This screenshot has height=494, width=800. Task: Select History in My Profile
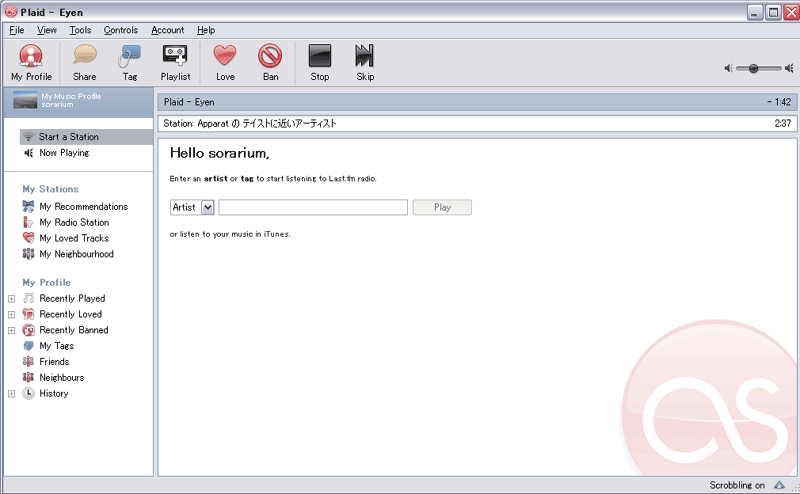point(54,393)
